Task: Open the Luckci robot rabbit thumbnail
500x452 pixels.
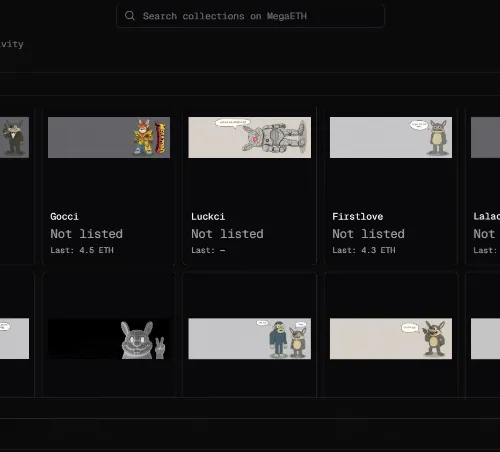Action: point(250,137)
